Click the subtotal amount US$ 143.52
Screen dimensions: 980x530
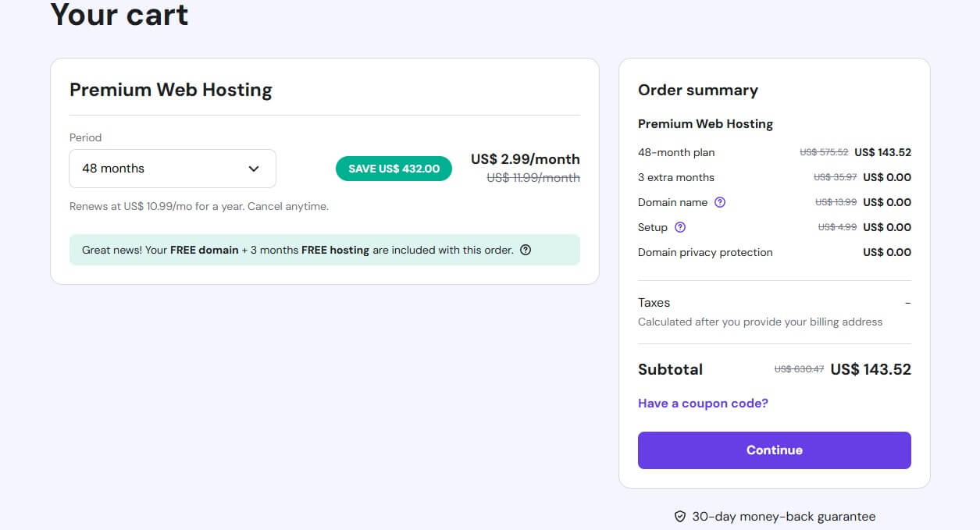pyautogui.click(x=871, y=369)
